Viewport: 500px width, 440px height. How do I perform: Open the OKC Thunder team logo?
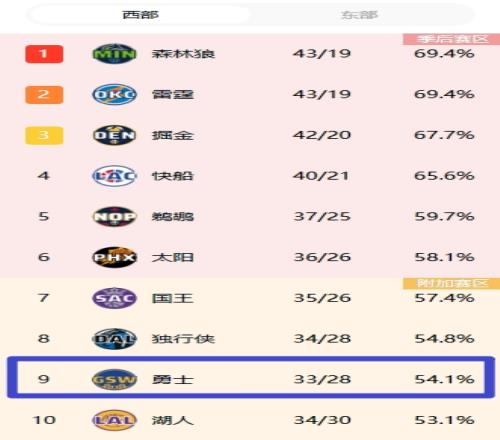click(x=114, y=94)
